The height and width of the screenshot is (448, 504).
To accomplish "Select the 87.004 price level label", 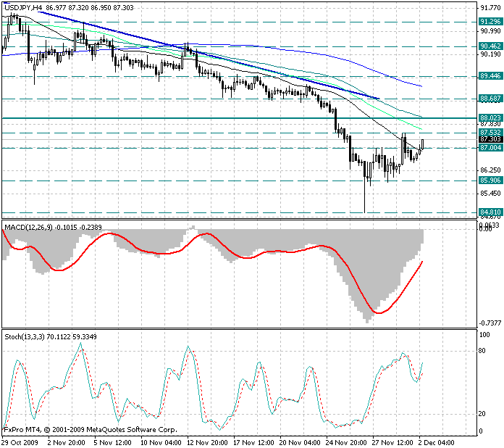I will 490,148.
